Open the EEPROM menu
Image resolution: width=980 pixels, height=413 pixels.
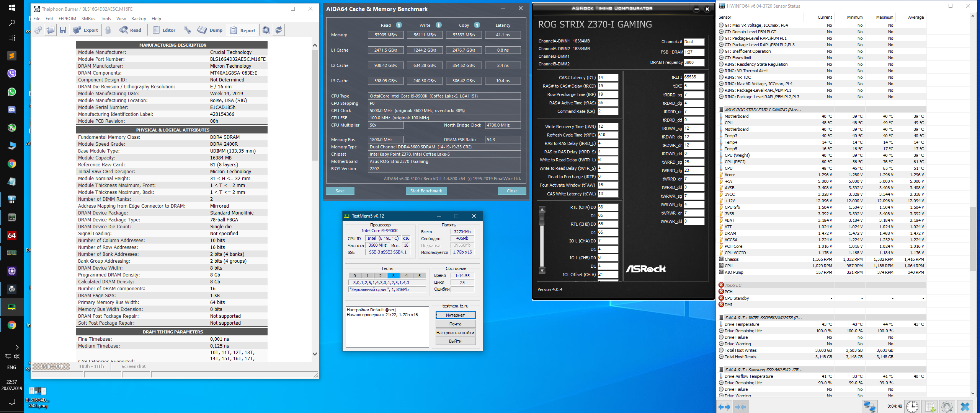click(67, 19)
